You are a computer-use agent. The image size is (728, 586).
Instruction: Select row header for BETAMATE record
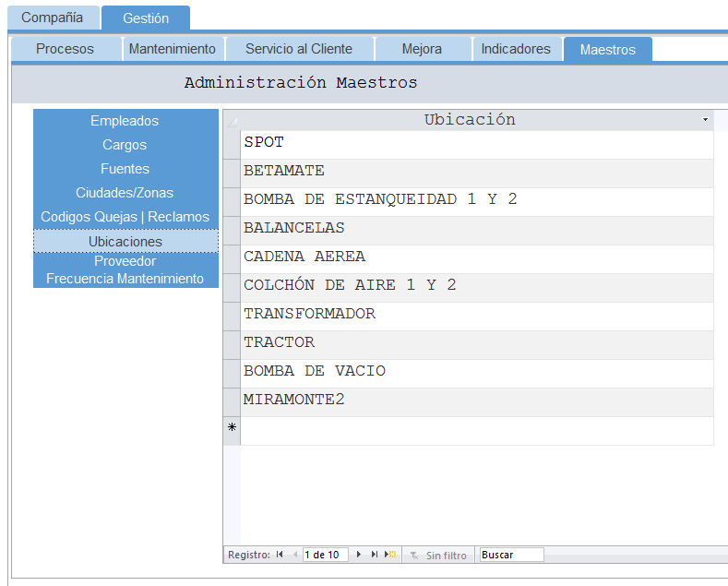point(232,172)
